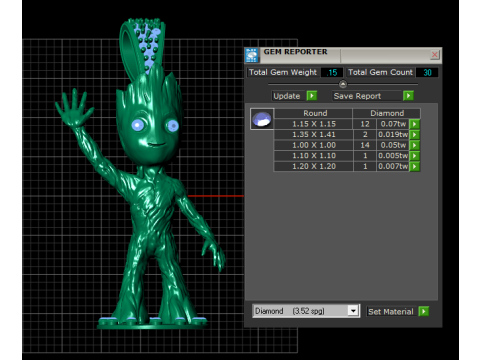The height and width of the screenshot is (360, 480).
Task: Click the quantity 14 cell
Action: [365, 145]
